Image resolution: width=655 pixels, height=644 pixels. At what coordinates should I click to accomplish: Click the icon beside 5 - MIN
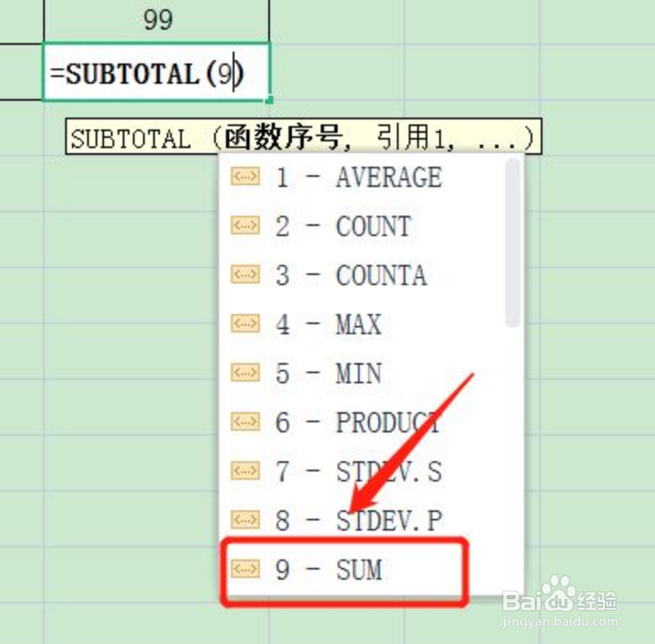coord(245,373)
